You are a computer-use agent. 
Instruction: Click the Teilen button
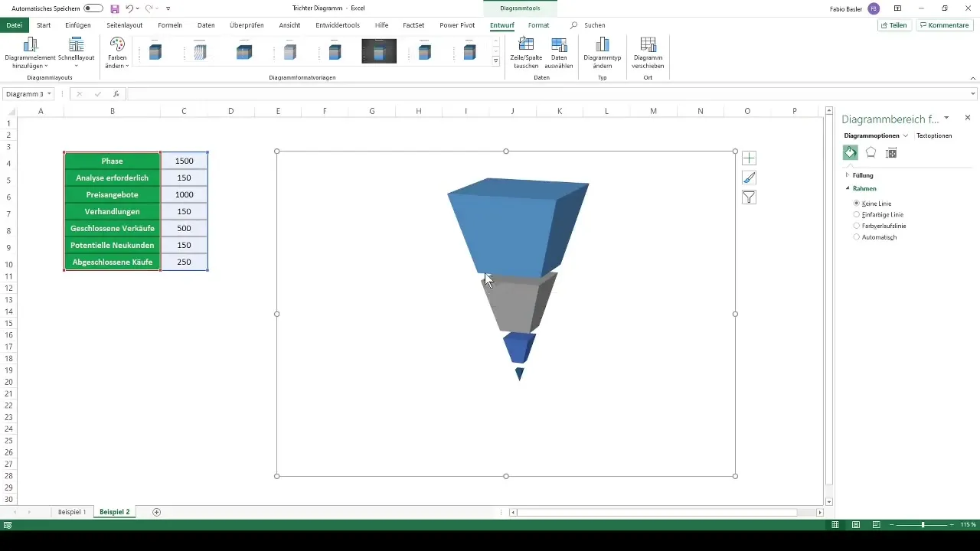pyautogui.click(x=894, y=25)
